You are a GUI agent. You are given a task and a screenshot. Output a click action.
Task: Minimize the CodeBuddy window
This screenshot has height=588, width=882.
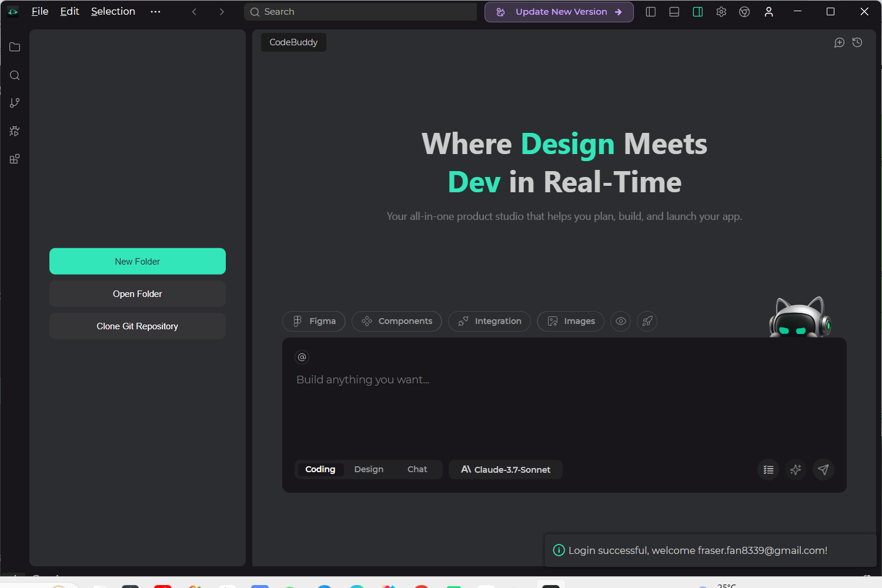point(797,12)
